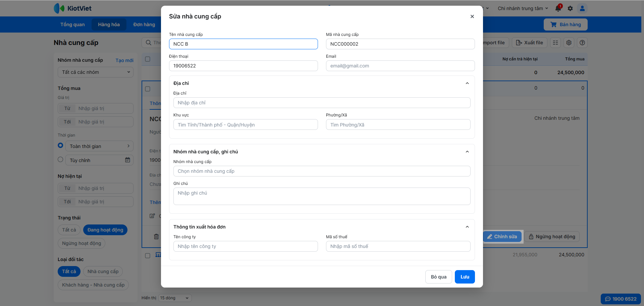Click the Email input field

click(x=400, y=66)
